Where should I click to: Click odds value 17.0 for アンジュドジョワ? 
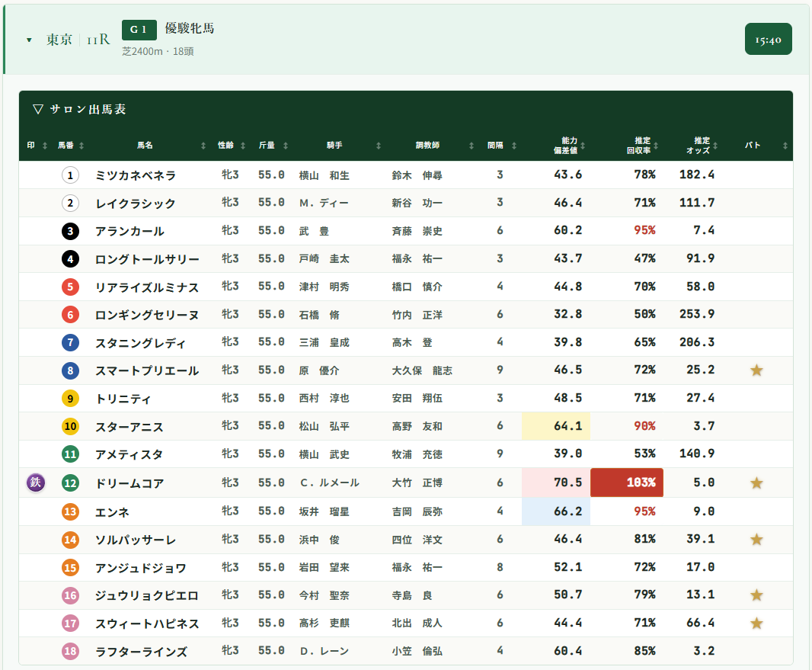coord(701,567)
